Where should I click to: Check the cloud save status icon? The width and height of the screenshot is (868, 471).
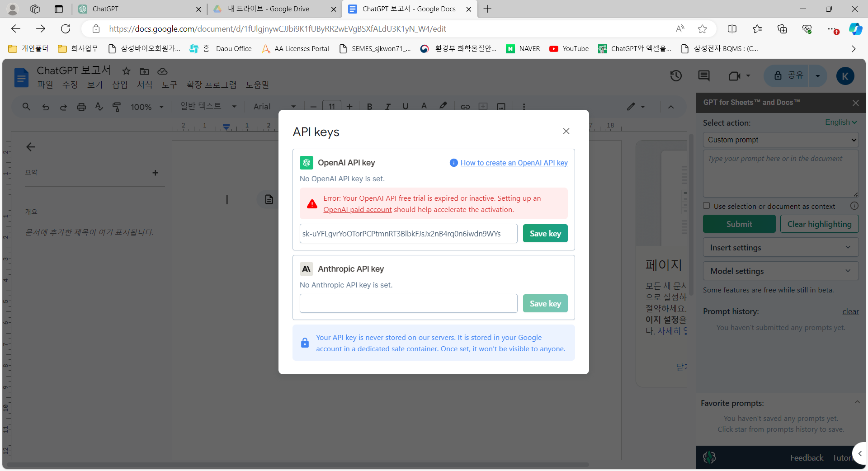(x=162, y=71)
